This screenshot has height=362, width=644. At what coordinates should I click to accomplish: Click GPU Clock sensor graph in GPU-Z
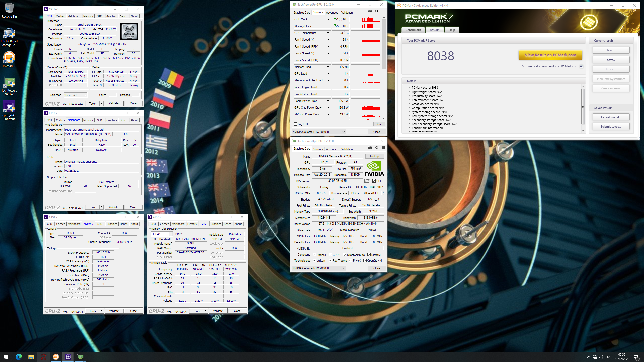[366, 19]
